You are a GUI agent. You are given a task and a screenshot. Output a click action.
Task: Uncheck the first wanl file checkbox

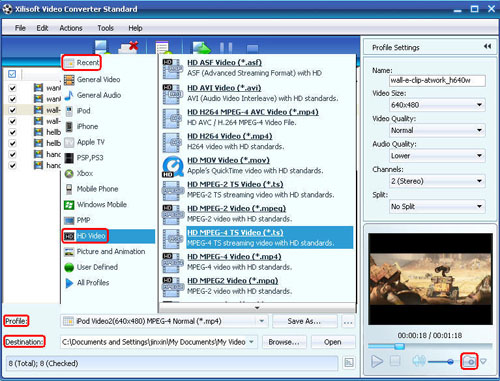12,88
